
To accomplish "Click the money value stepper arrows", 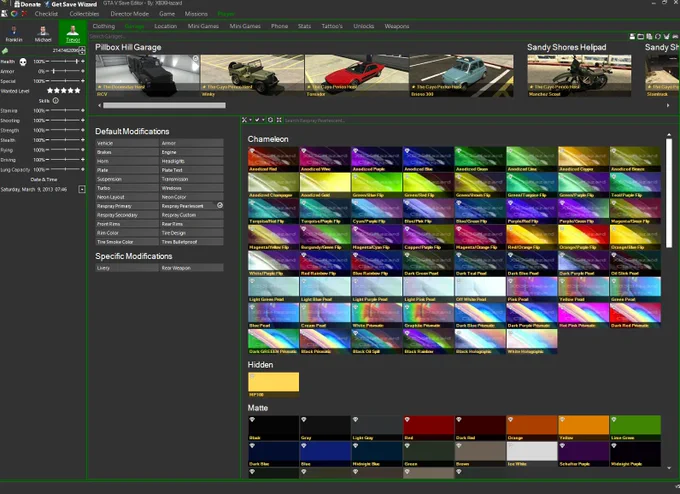I will (82, 51).
